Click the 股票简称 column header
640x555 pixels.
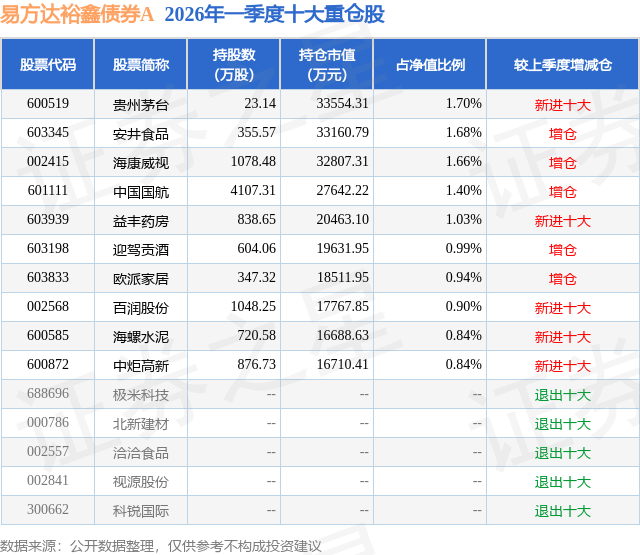click(141, 64)
